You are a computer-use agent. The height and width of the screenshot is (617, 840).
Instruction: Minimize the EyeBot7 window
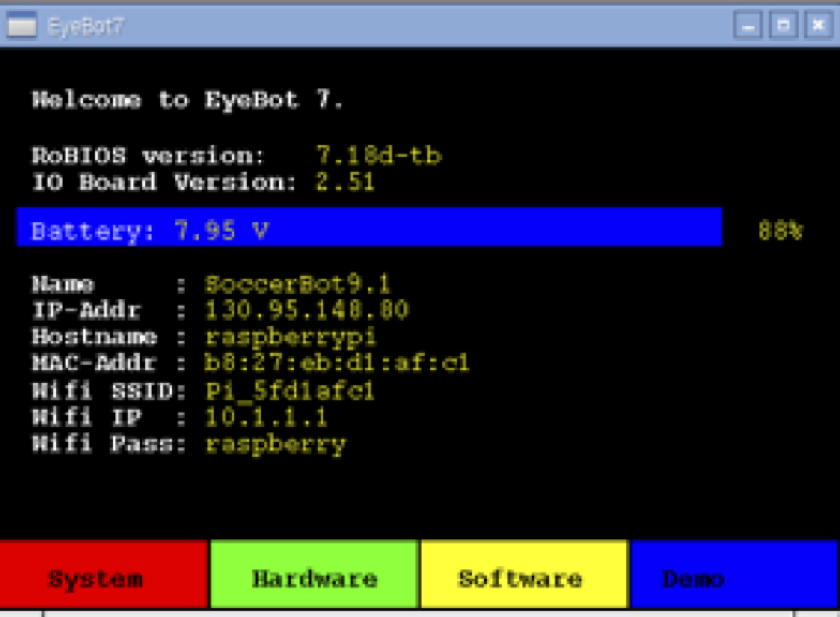(x=748, y=27)
